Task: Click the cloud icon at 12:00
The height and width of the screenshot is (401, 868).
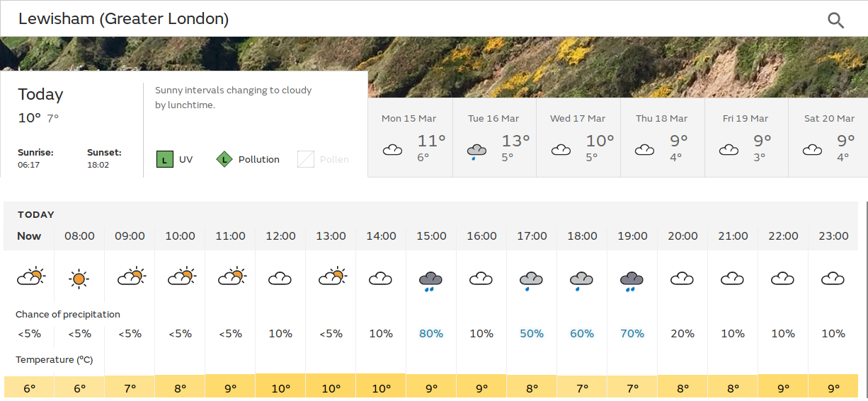Action: [280, 279]
